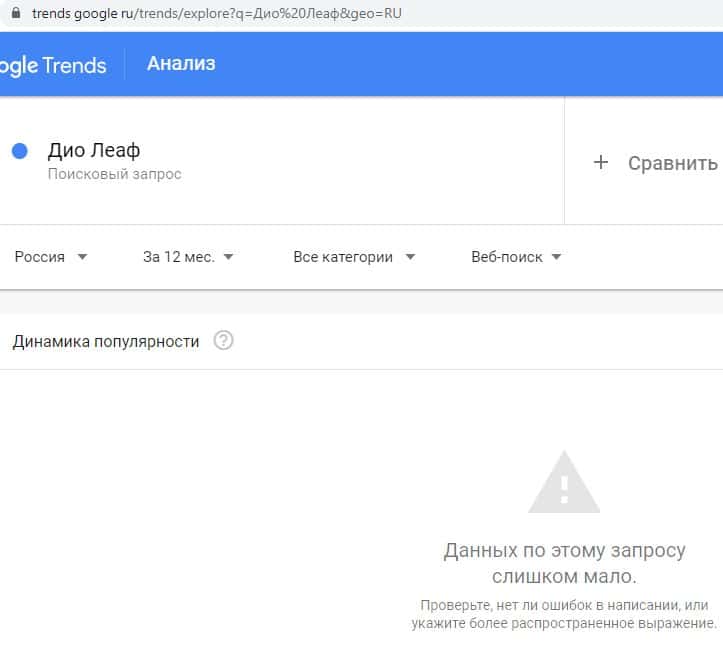Click the Google Trends logo

[x=53, y=65]
